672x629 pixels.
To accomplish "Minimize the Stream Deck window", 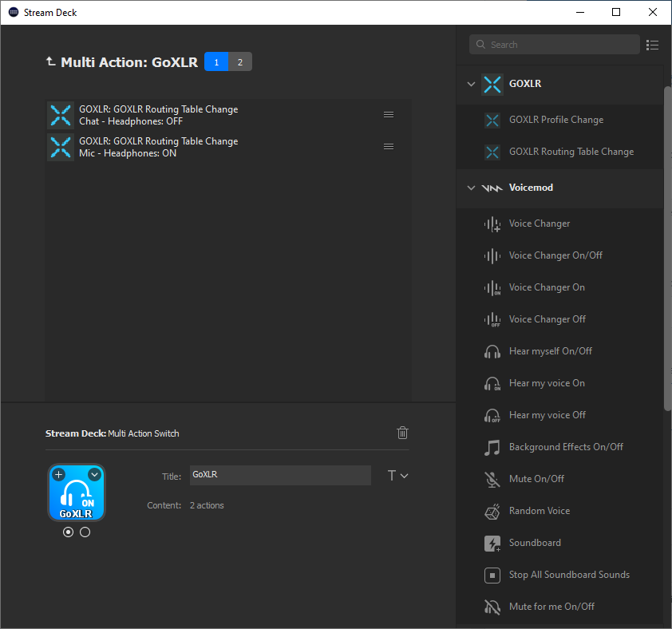I will pyautogui.click(x=580, y=13).
